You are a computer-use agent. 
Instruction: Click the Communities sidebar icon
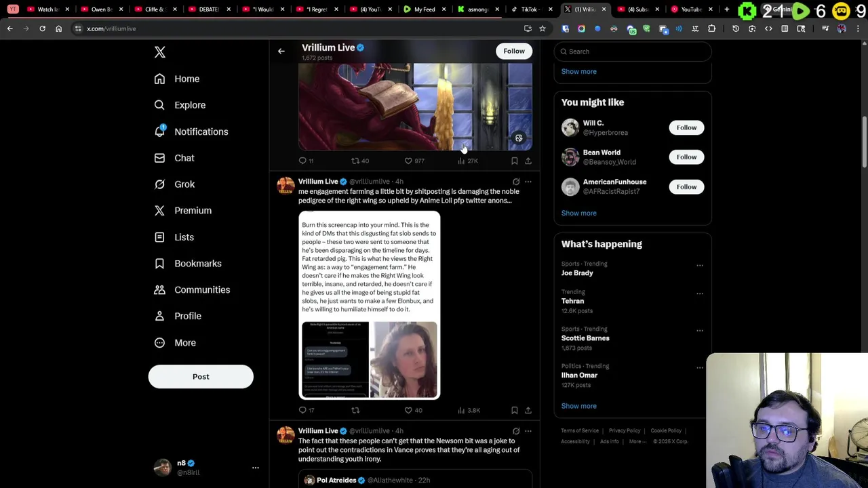(x=159, y=290)
